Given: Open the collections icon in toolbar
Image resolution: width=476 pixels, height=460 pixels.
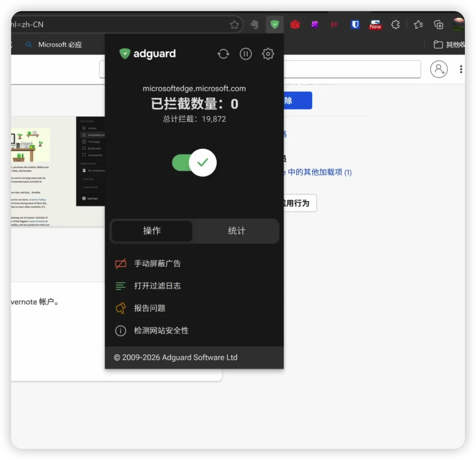Looking at the screenshot, I should click(x=439, y=24).
